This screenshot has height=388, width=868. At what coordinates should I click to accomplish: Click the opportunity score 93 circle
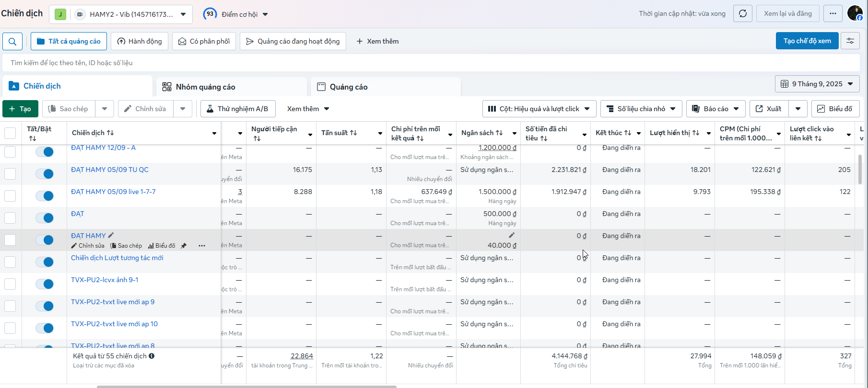(x=210, y=14)
